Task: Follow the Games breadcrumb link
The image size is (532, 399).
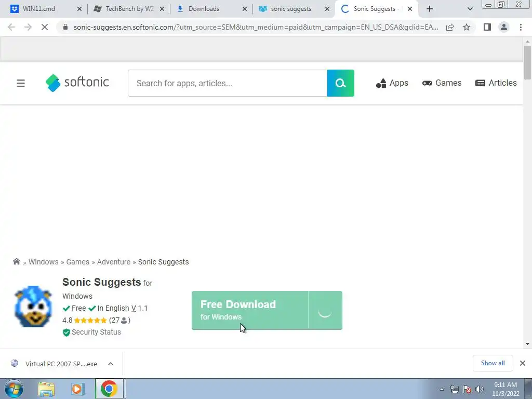Action: 78,262
